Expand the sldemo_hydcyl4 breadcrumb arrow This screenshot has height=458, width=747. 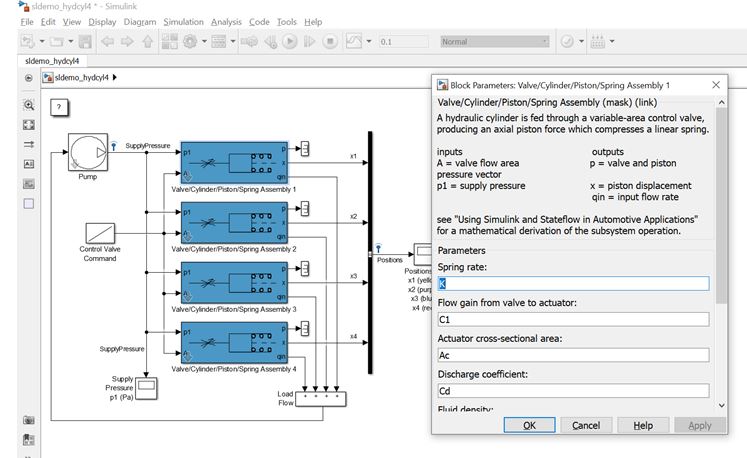pos(115,77)
